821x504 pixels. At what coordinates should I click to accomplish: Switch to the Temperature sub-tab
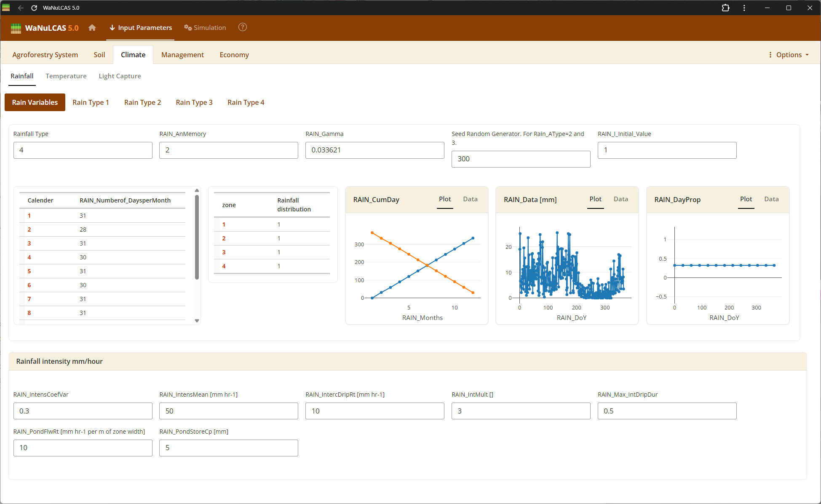pos(66,76)
